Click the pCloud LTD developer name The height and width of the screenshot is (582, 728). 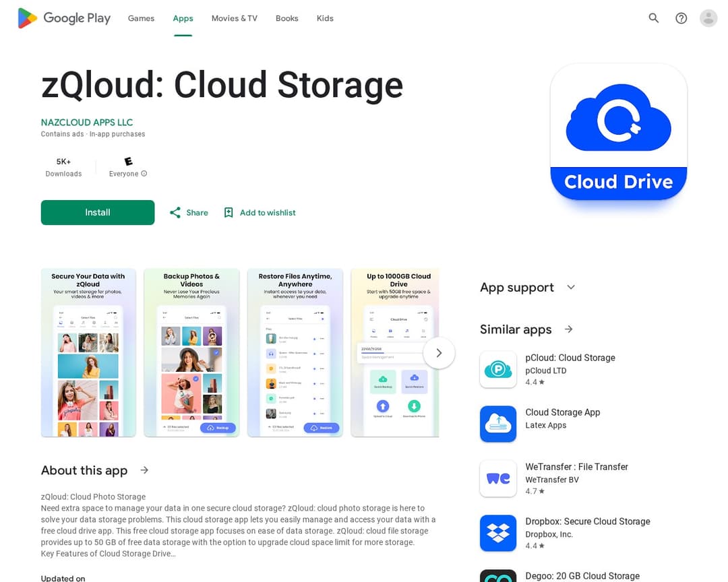pos(546,370)
